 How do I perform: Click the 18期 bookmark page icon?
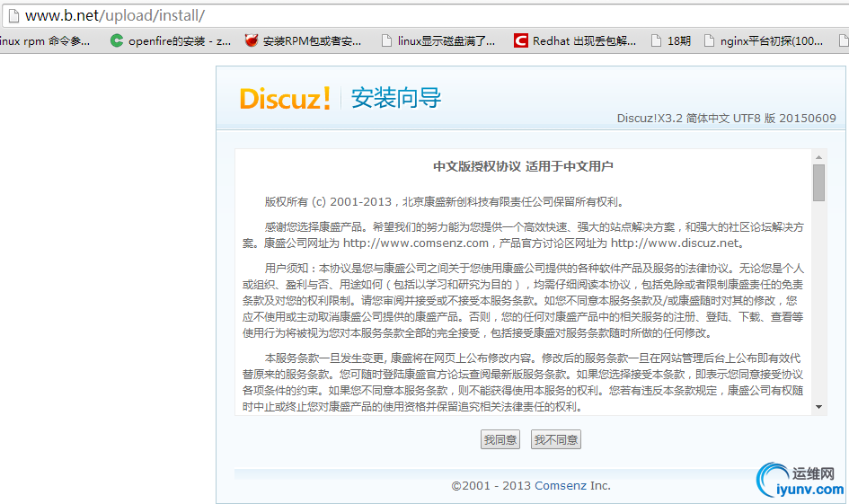(x=656, y=40)
